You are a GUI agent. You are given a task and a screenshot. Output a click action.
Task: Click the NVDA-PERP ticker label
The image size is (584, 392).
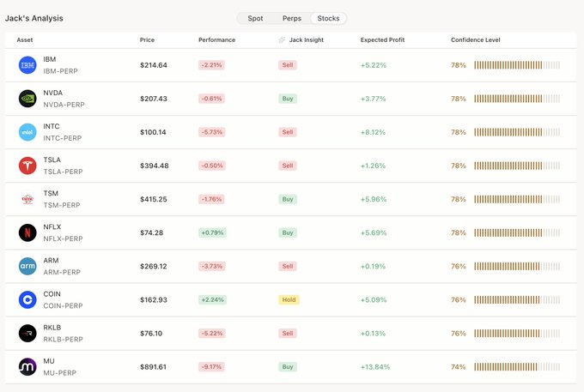point(64,105)
